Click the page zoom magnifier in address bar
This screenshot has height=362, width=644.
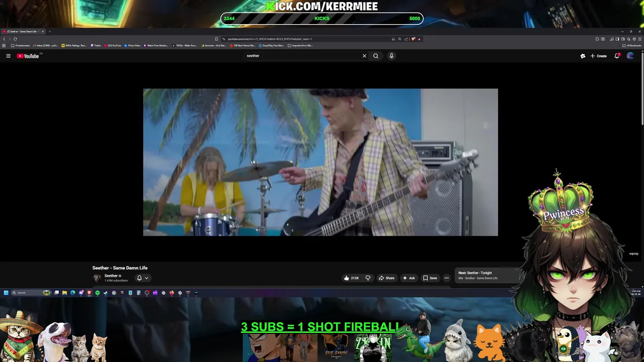(400, 39)
